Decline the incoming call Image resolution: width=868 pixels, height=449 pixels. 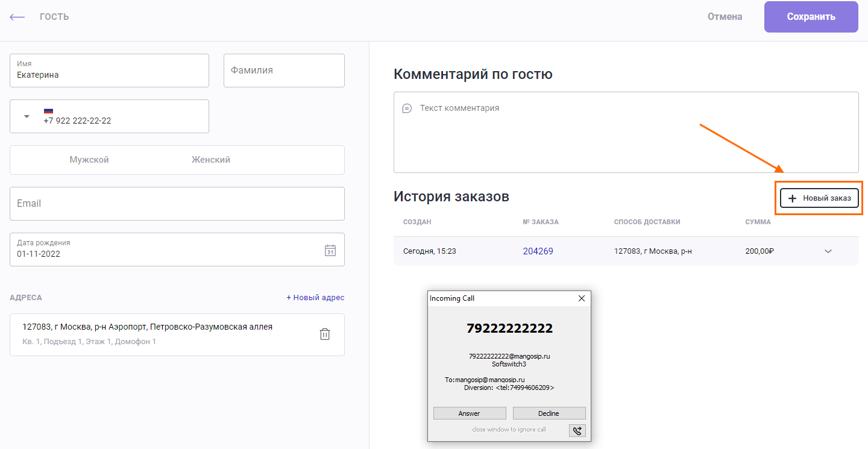click(x=549, y=413)
